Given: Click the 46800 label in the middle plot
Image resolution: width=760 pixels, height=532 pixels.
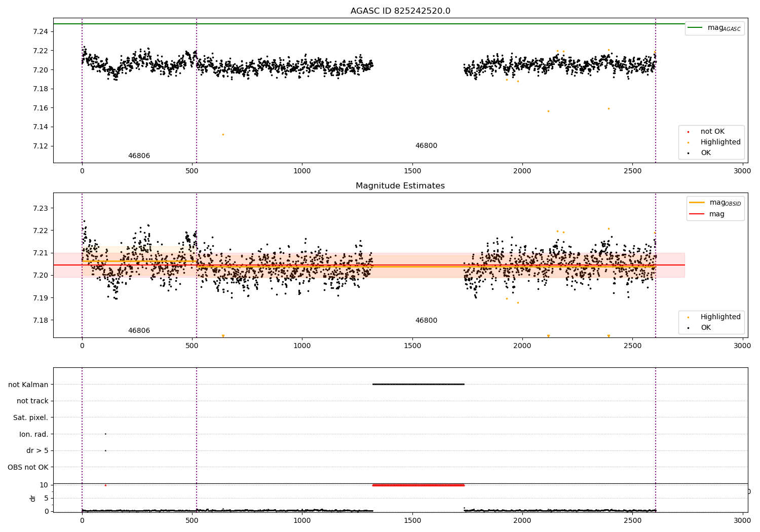Looking at the screenshot, I should 426,321.
